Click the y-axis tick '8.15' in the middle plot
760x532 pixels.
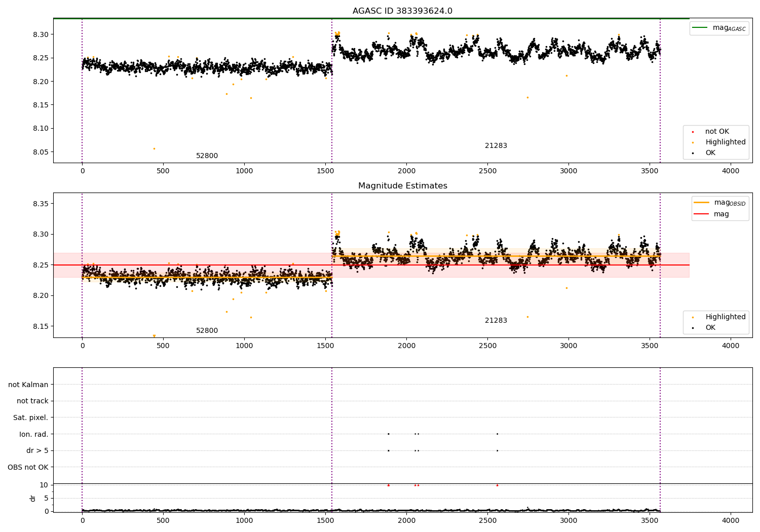click(x=41, y=326)
